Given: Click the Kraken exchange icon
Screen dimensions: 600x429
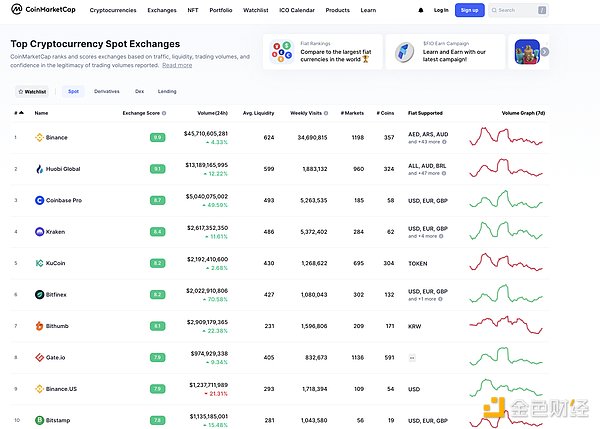Looking at the screenshot, I should click(x=39, y=232).
